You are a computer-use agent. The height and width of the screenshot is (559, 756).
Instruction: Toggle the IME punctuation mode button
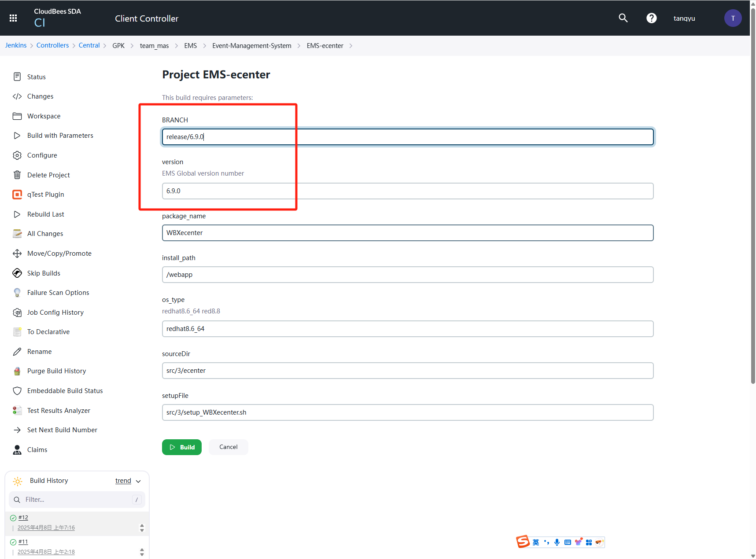point(546,542)
